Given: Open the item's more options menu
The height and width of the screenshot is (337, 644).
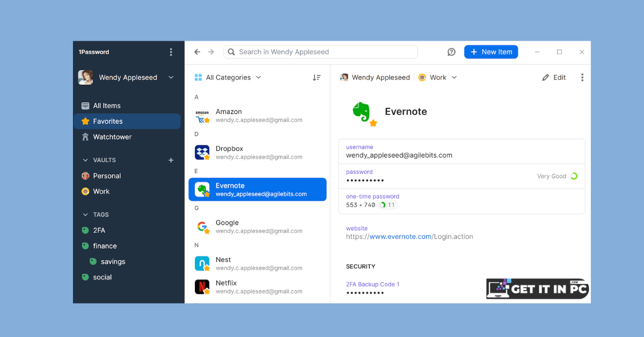Looking at the screenshot, I should coord(582,77).
